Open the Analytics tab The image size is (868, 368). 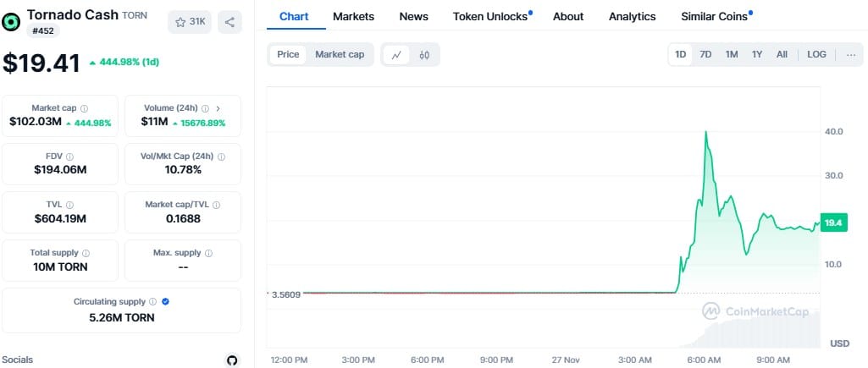(x=633, y=17)
